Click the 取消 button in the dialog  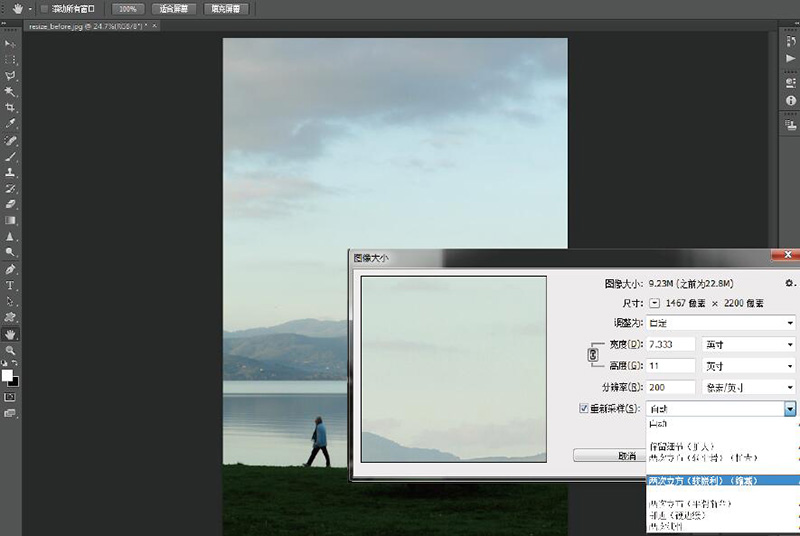(610, 455)
